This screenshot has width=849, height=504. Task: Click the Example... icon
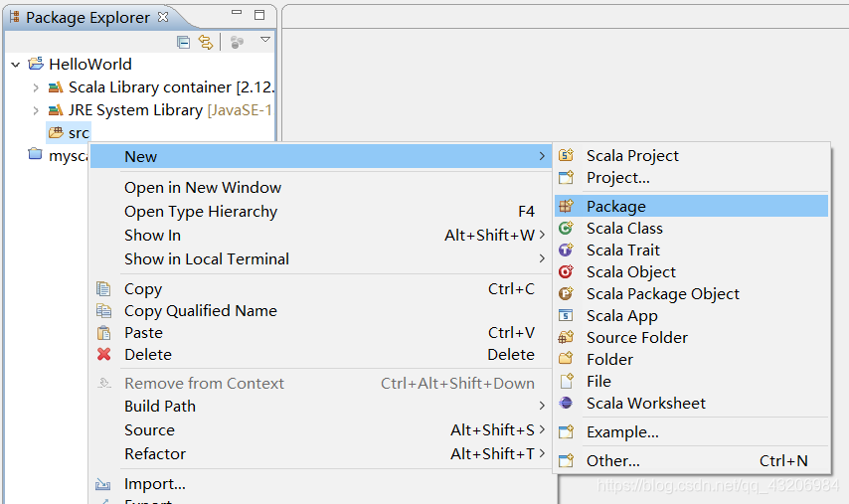[566, 432]
